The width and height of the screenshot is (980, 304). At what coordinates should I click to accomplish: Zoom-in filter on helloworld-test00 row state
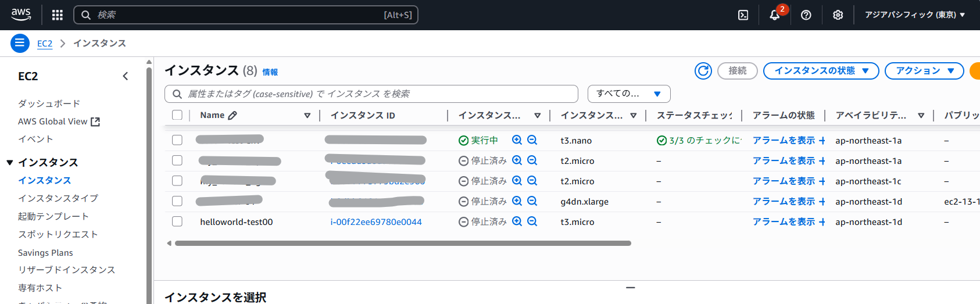pyautogui.click(x=517, y=221)
